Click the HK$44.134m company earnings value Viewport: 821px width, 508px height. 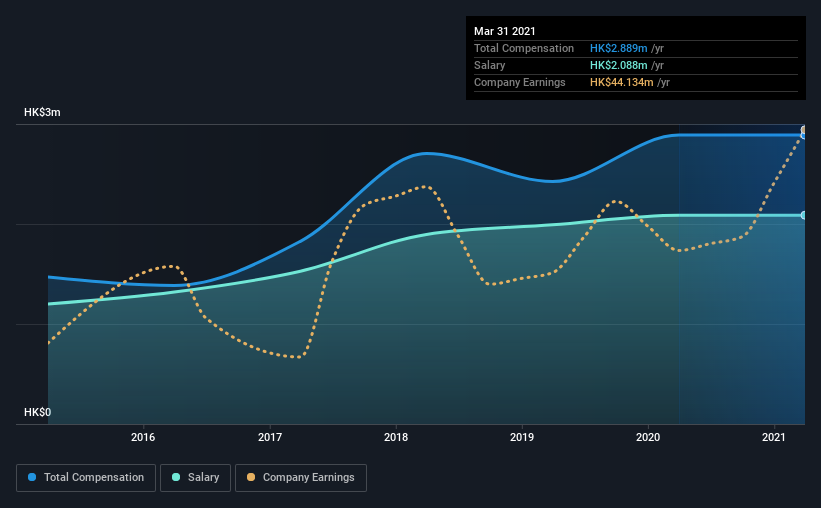[622, 82]
